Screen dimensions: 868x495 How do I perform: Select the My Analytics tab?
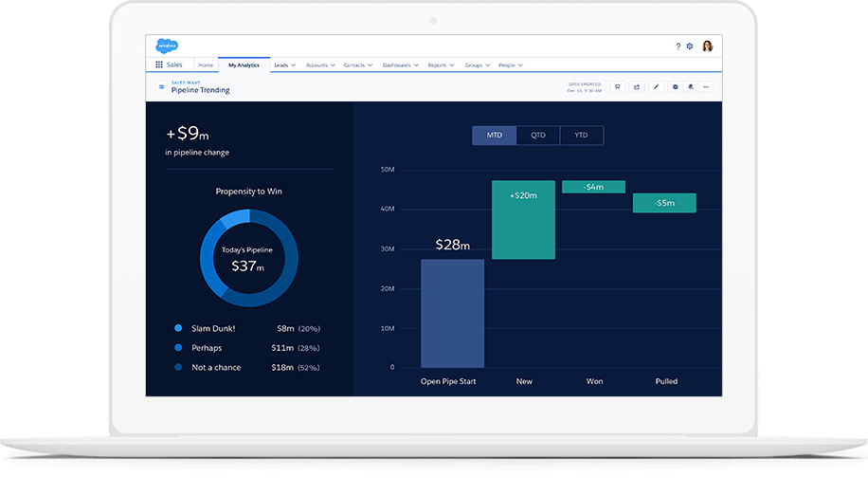[244, 65]
